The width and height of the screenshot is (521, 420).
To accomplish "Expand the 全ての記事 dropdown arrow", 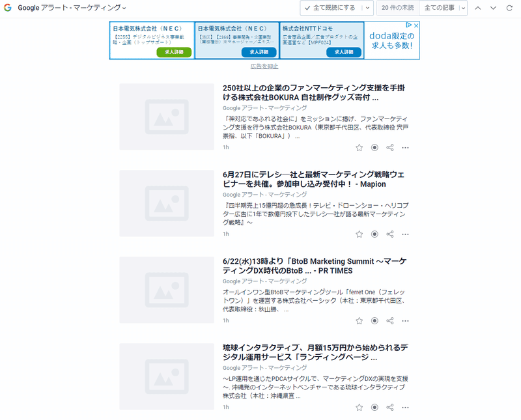I will click(x=463, y=8).
